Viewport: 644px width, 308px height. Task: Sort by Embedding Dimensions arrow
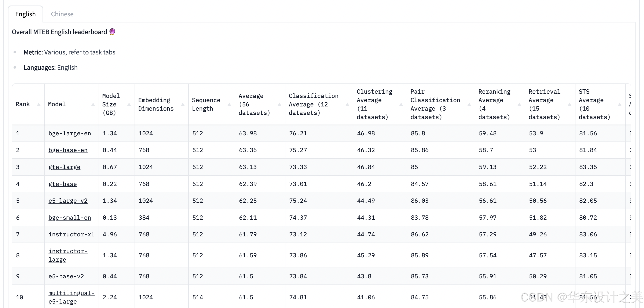point(183,104)
